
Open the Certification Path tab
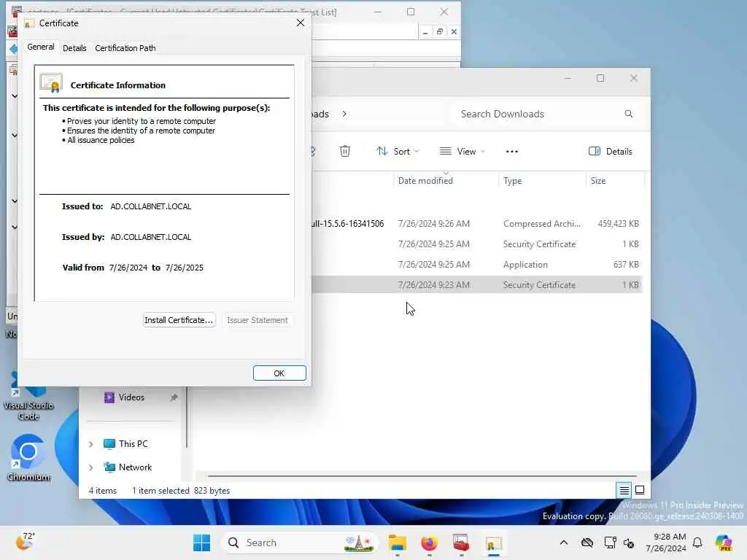(125, 48)
